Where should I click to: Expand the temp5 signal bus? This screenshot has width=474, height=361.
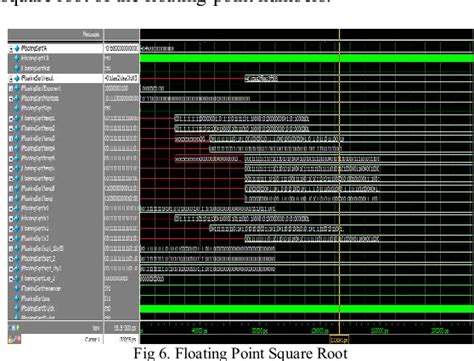11,159
